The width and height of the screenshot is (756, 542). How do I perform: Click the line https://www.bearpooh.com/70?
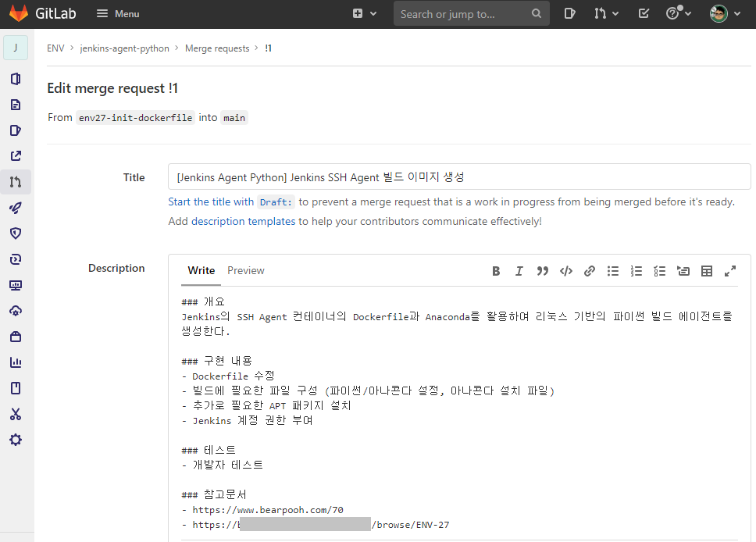[x=268, y=510]
